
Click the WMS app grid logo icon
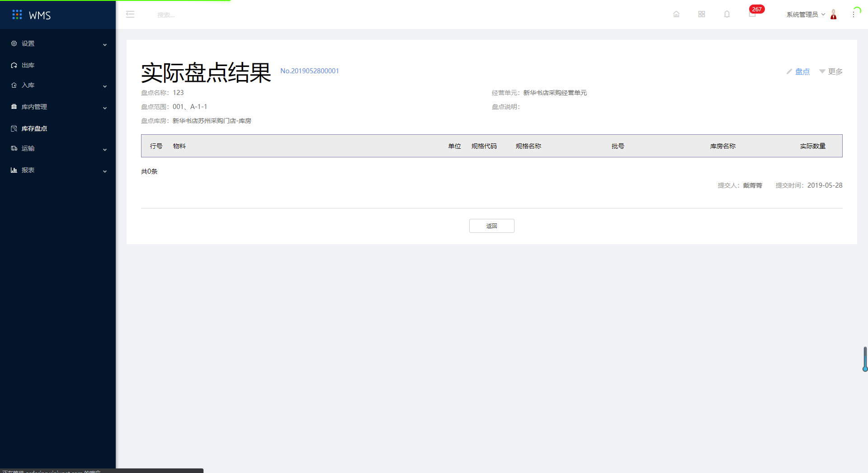click(17, 14)
